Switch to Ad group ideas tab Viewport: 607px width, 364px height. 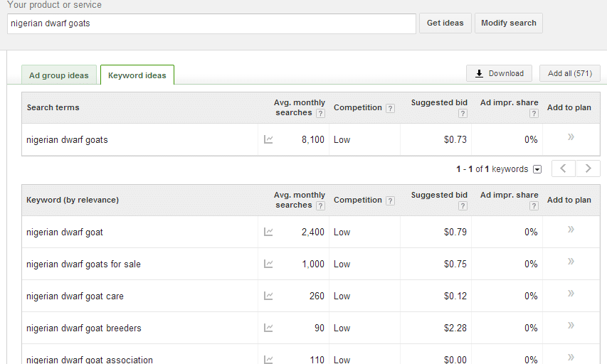[59, 75]
